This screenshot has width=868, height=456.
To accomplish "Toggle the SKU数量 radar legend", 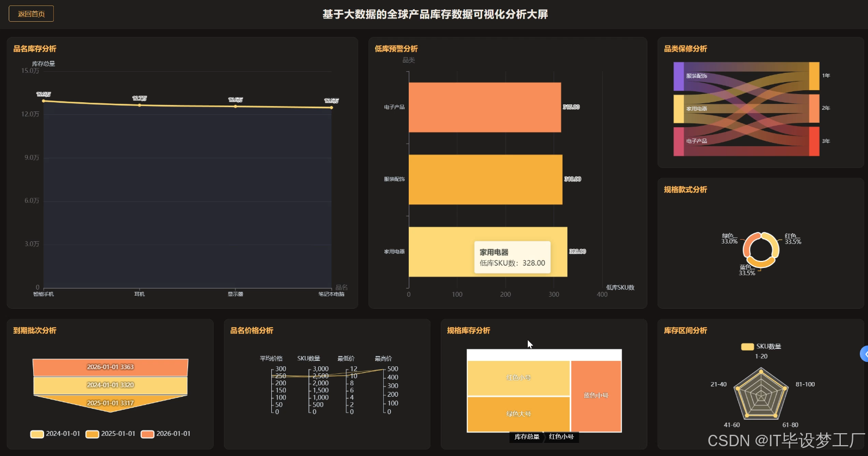I will tap(761, 346).
